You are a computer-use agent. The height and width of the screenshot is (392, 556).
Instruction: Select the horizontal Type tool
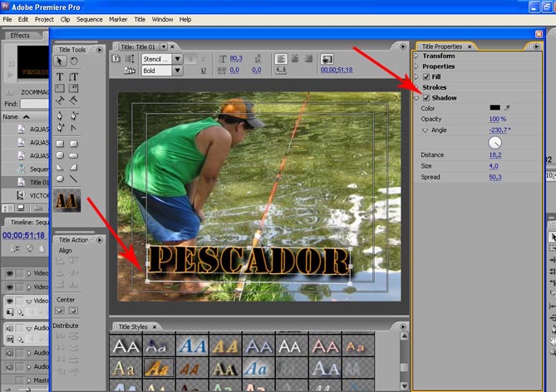tap(60, 75)
